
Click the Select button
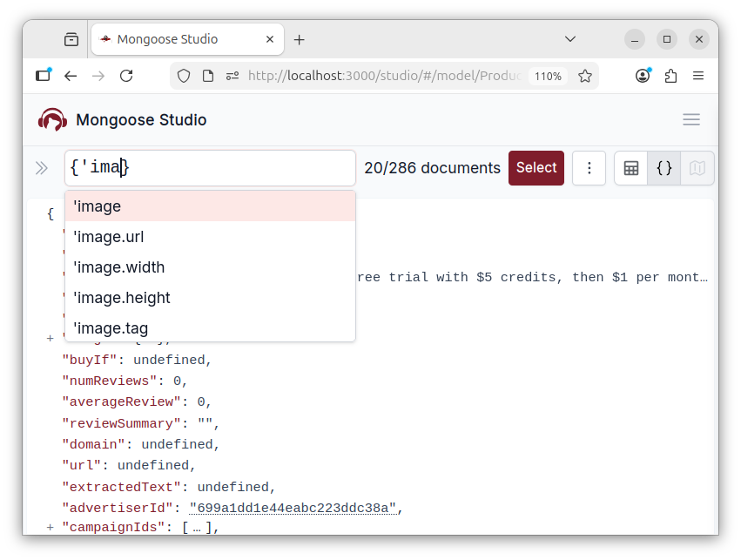point(536,168)
